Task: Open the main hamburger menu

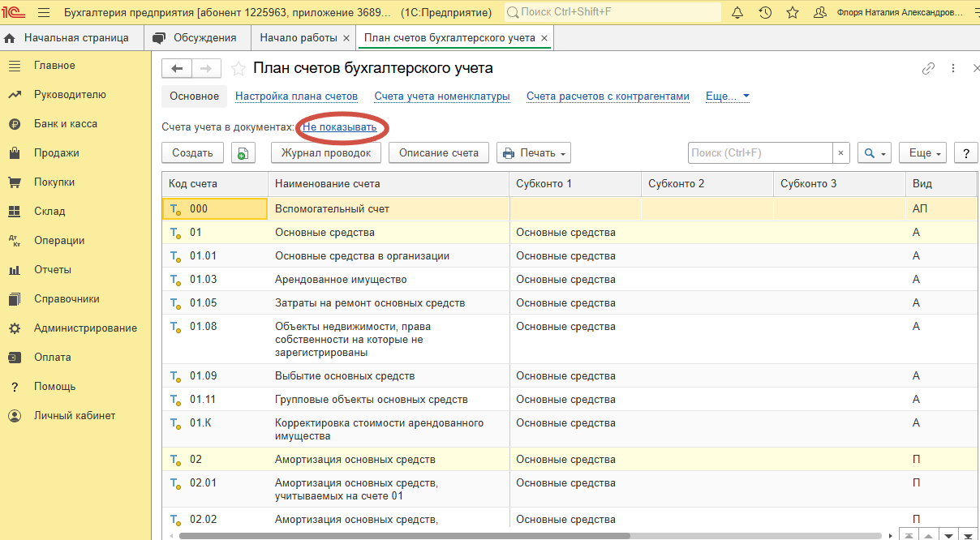Action: point(44,13)
